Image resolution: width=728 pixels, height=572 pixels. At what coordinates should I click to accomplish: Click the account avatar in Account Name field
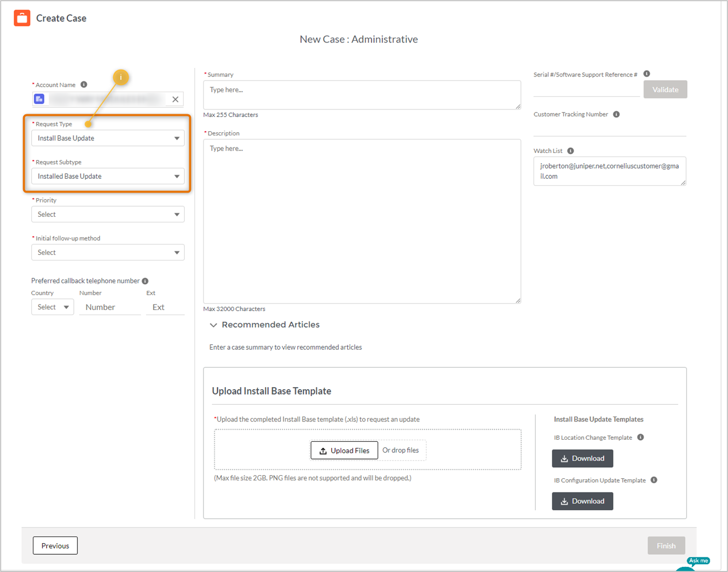[x=39, y=99]
